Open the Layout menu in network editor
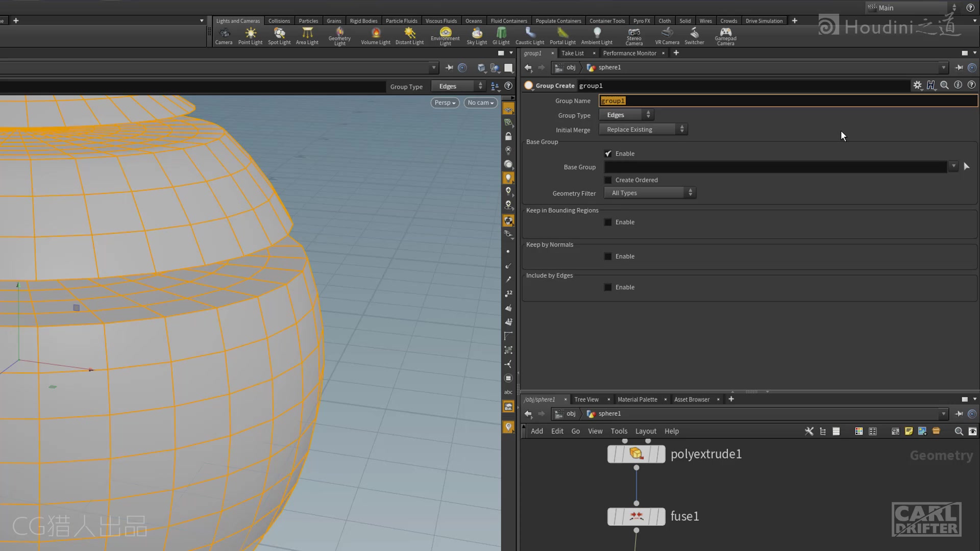Screen dimensions: 980x551 click(x=645, y=432)
